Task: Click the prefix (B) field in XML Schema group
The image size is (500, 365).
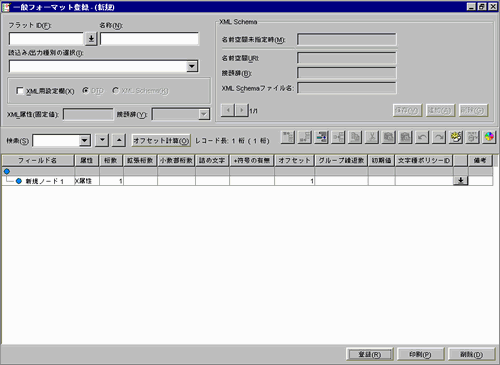Action: pyautogui.click(x=347, y=73)
